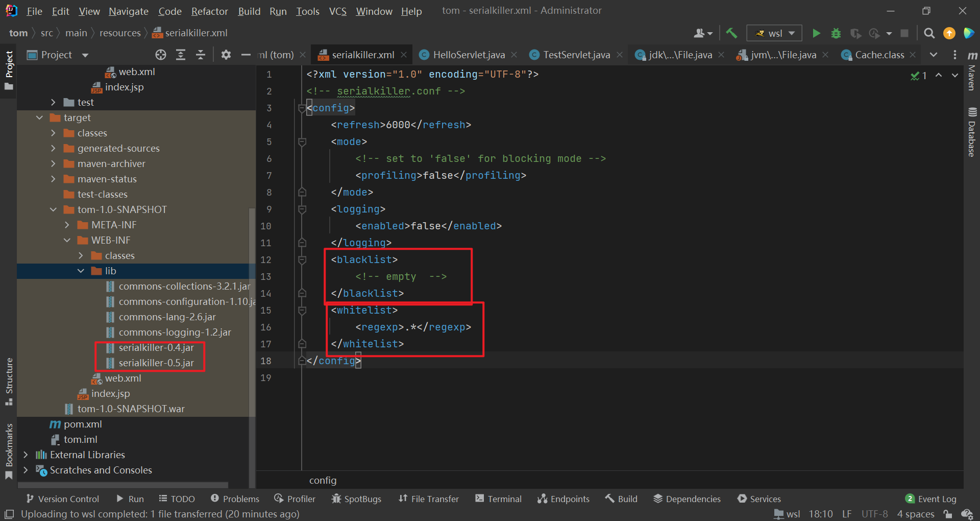
Task: Toggle read-only lock icon in status bar
Action: click(947, 514)
